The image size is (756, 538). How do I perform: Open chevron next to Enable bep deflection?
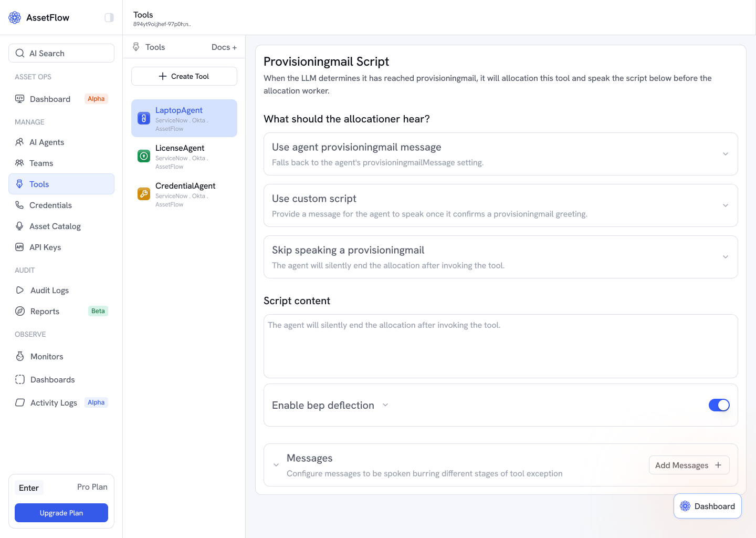(385, 405)
